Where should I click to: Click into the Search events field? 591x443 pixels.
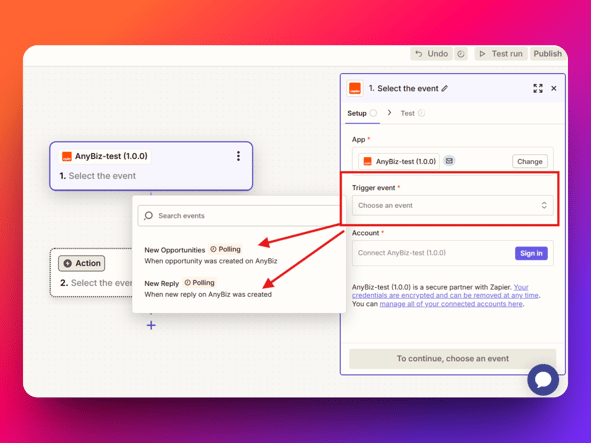click(241, 216)
